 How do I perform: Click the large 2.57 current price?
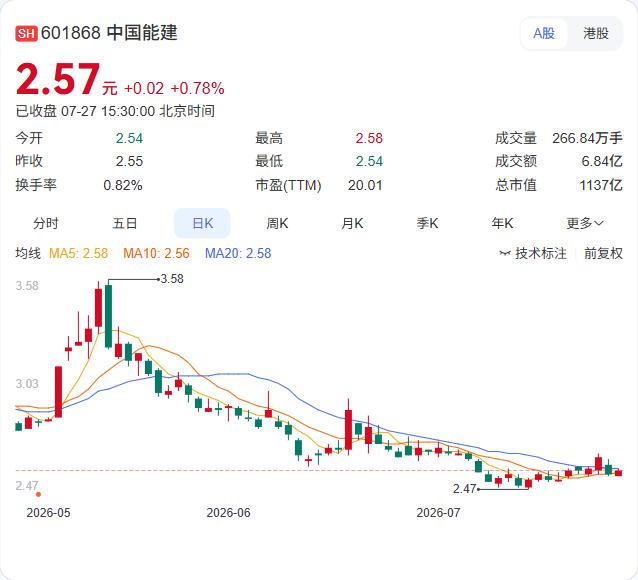point(57,79)
